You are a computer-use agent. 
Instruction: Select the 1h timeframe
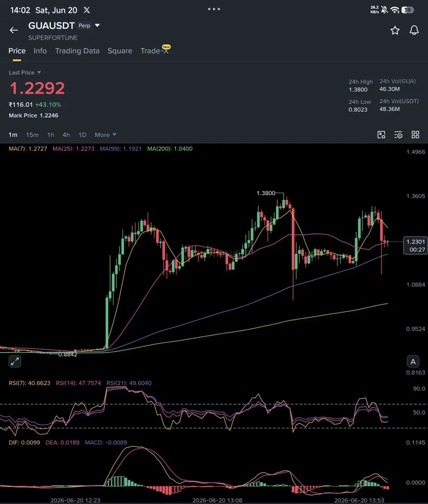tap(51, 135)
